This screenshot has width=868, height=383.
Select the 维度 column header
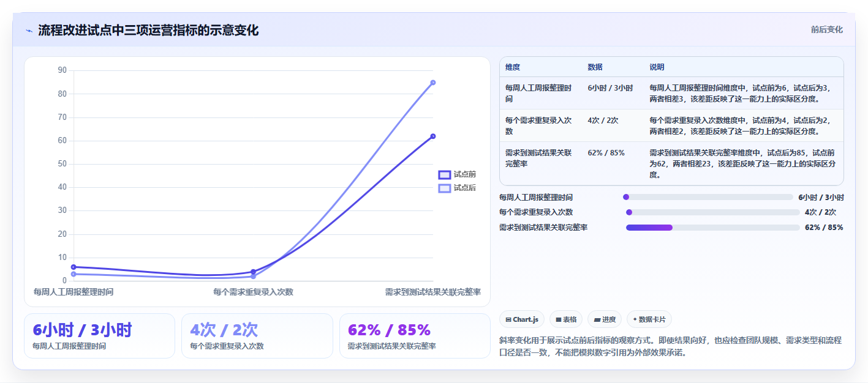pos(513,67)
